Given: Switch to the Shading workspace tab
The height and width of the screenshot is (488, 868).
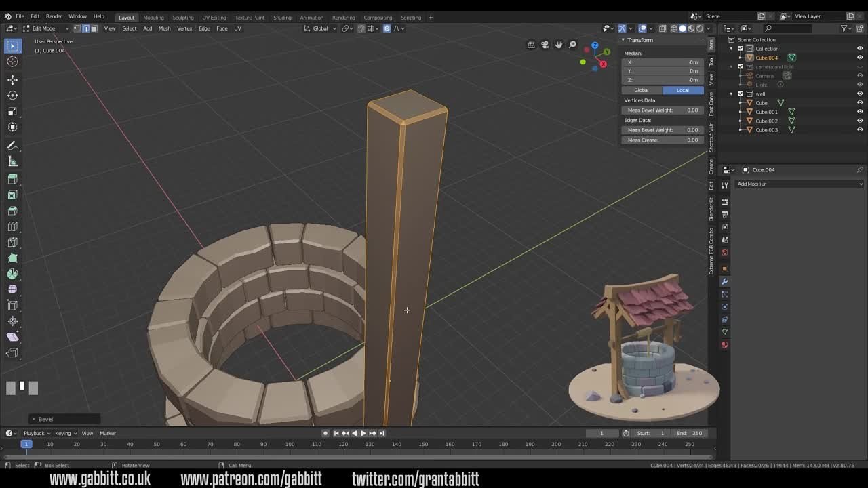Looking at the screenshot, I should pyautogui.click(x=282, y=17).
